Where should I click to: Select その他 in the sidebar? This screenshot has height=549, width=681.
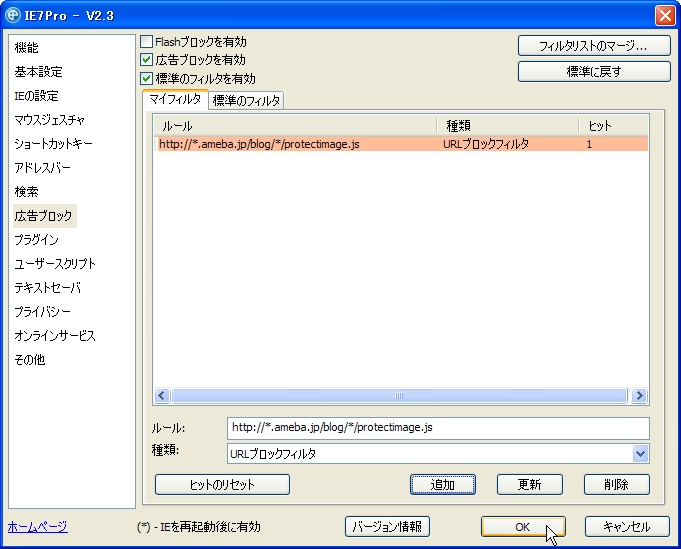tap(30, 360)
